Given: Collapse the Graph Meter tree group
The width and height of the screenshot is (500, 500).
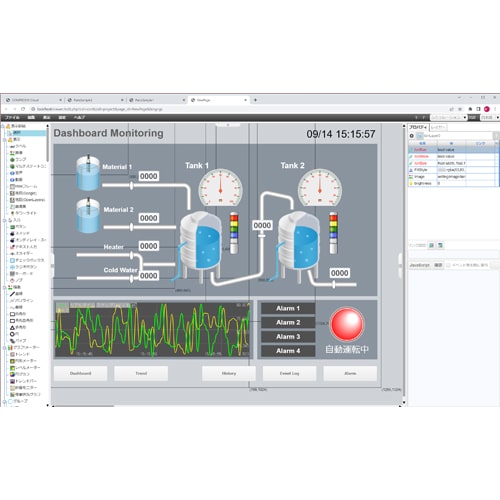Looking at the screenshot, I should click(x=4, y=347).
